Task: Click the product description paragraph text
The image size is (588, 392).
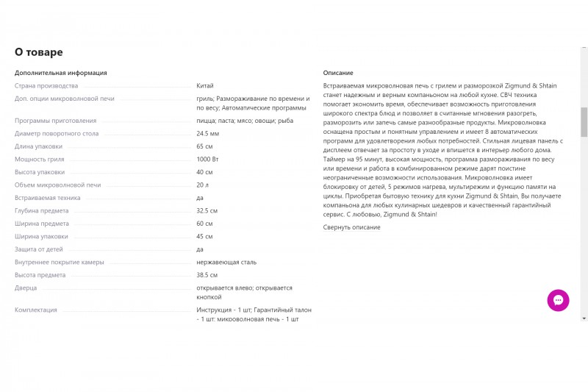Action: click(x=443, y=150)
